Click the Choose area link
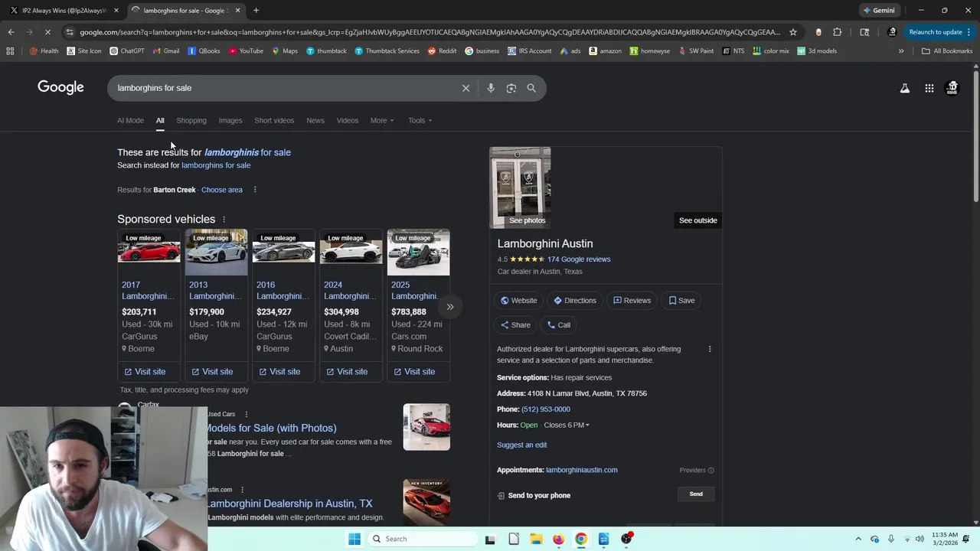The image size is (980, 551). coord(222,190)
